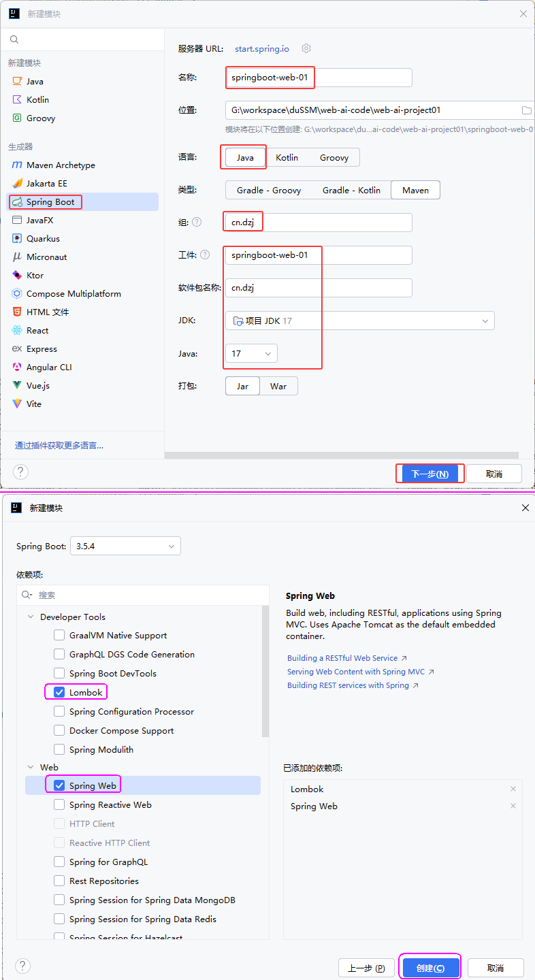Open the start.spring.io server link

pos(262,49)
